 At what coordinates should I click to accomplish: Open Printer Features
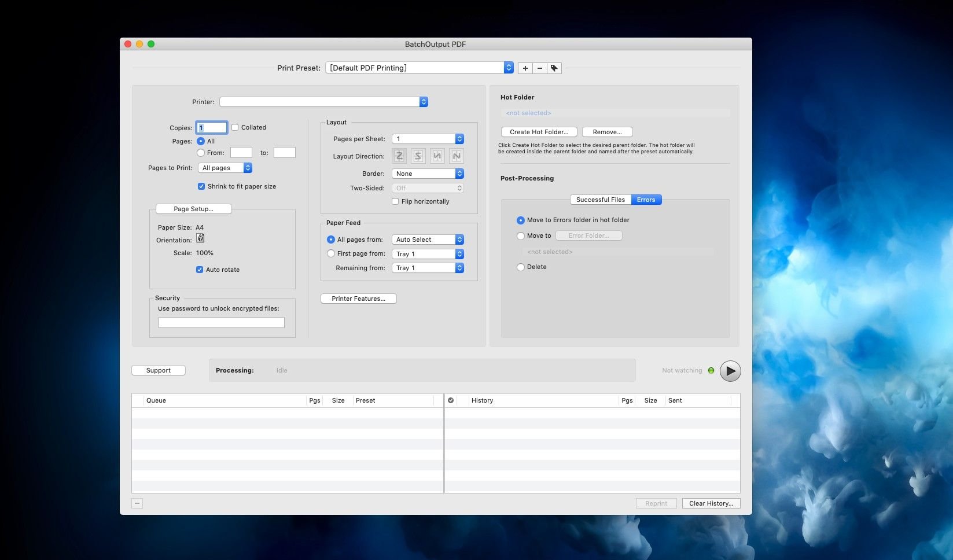358,299
